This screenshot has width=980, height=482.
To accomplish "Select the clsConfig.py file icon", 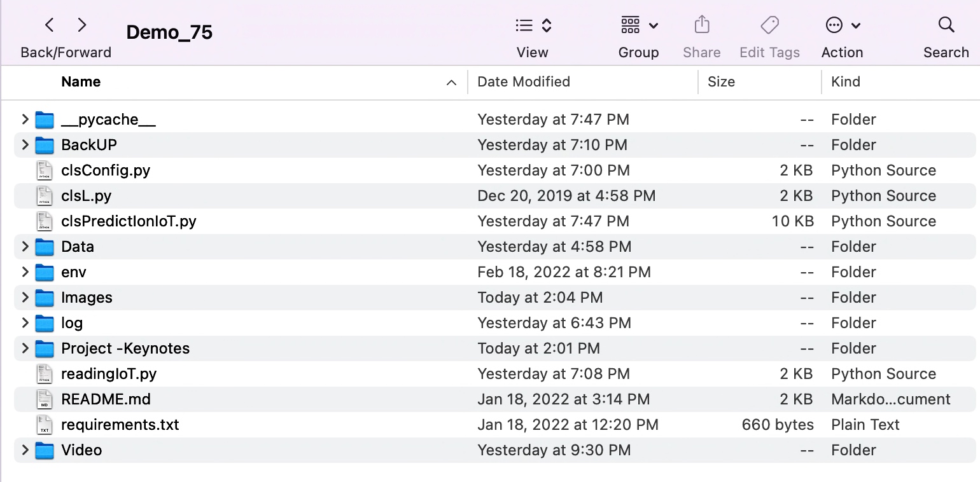I will pyautogui.click(x=44, y=170).
